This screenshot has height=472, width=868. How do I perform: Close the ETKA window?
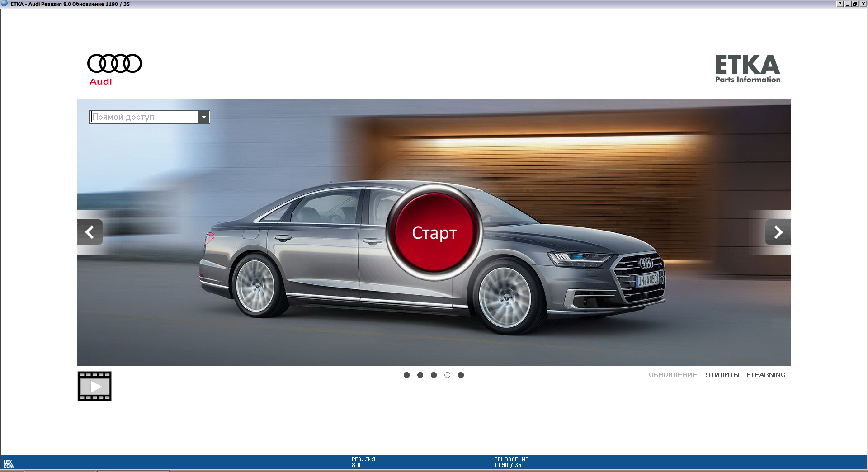(863, 4)
